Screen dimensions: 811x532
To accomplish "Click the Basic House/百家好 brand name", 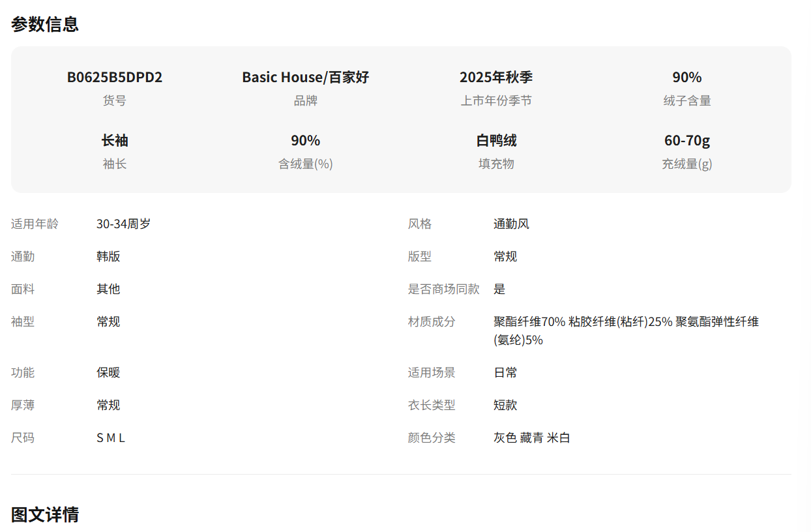I will [x=305, y=77].
